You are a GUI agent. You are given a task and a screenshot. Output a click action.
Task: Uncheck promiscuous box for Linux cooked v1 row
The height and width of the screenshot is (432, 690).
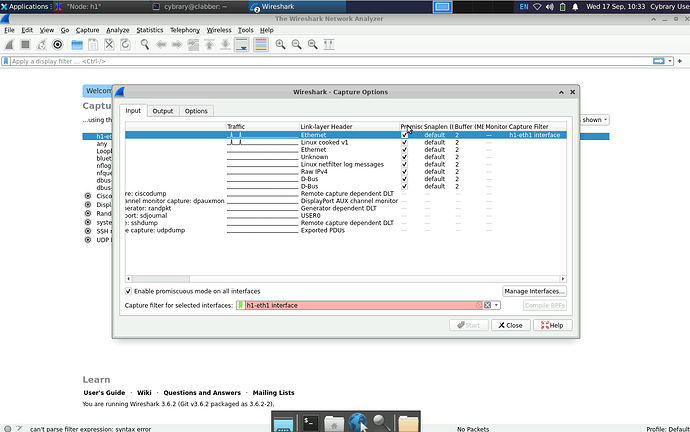point(404,142)
